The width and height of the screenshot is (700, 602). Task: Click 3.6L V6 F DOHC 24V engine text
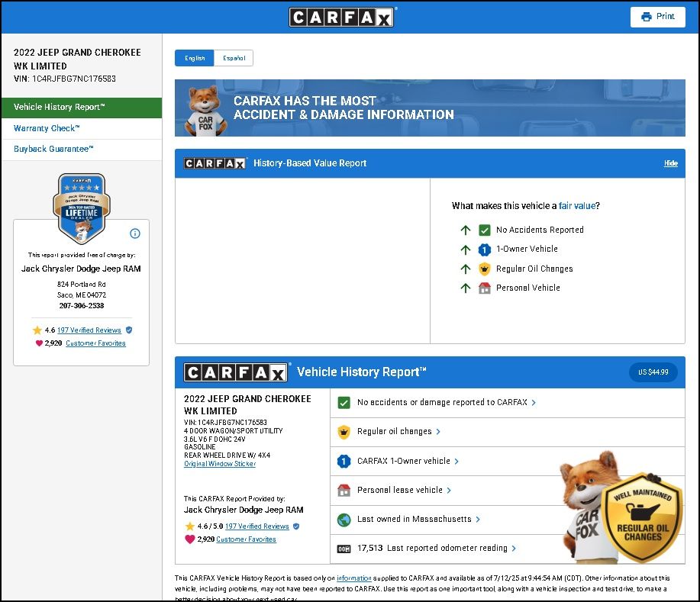215,439
